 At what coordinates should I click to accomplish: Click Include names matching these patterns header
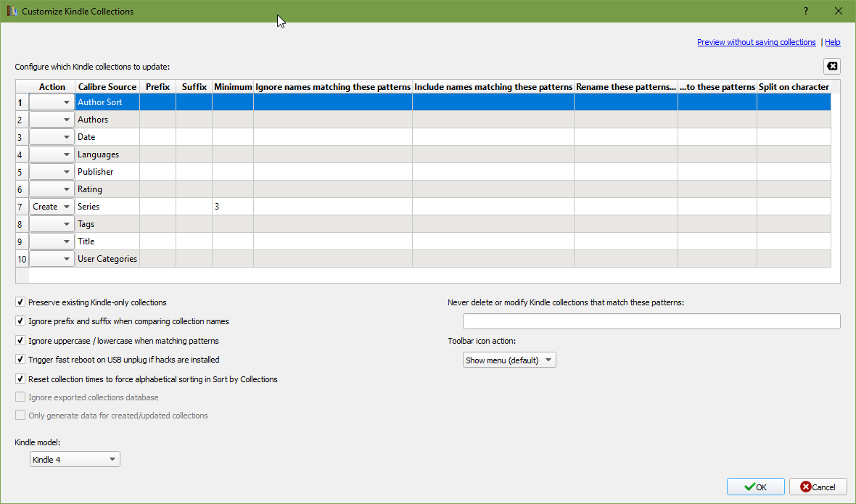click(493, 87)
